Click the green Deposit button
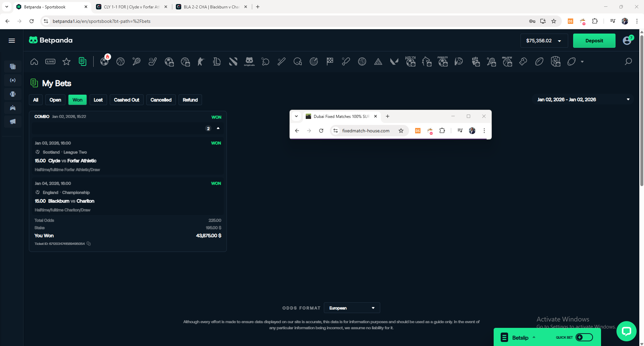644x346 pixels. click(594, 41)
